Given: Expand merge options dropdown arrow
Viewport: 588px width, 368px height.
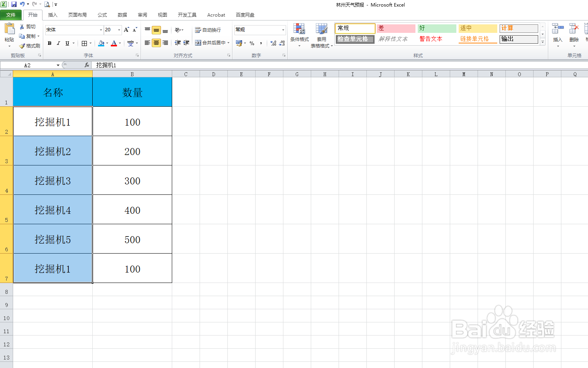Looking at the screenshot, I should [229, 43].
